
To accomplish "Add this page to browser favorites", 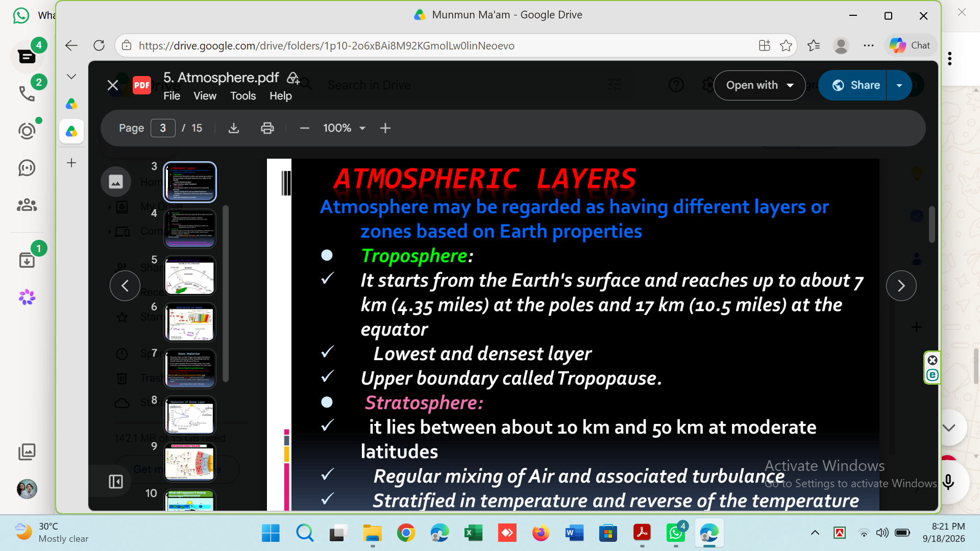I will [x=786, y=45].
